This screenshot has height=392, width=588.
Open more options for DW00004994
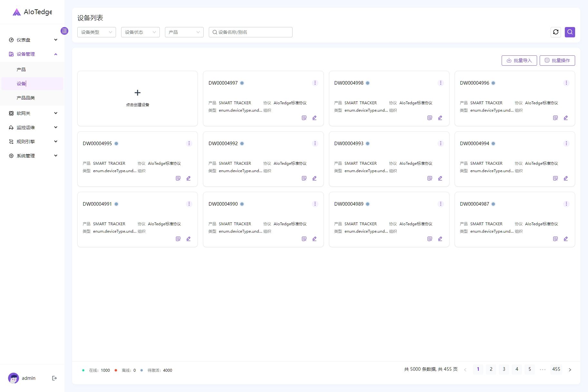click(566, 144)
